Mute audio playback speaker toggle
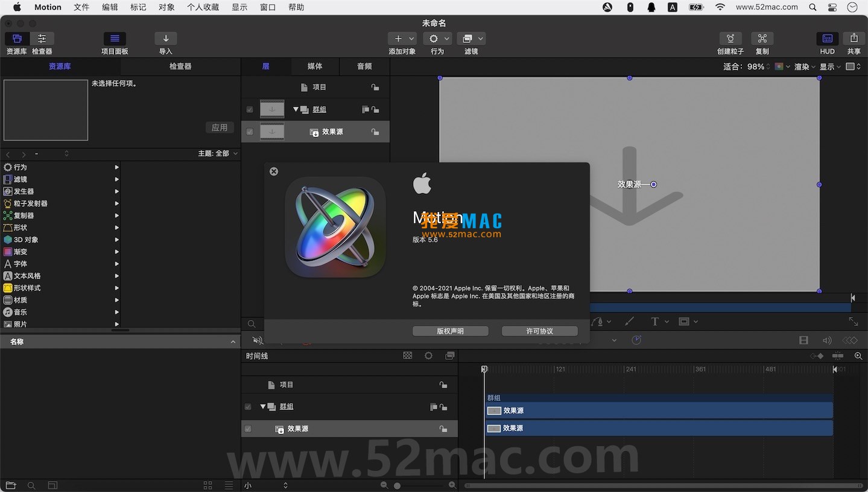The width and height of the screenshot is (868, 492). click(258, 340)
